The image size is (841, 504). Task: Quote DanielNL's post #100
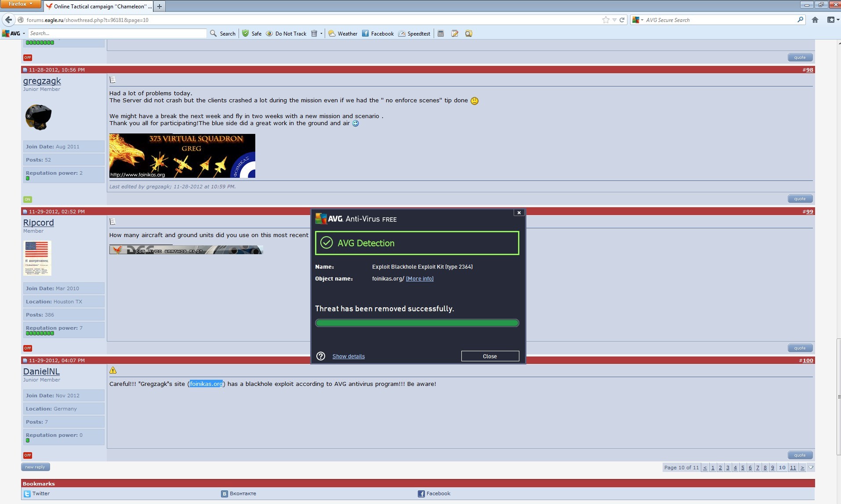pyautogui.click(x=800, y=455)
